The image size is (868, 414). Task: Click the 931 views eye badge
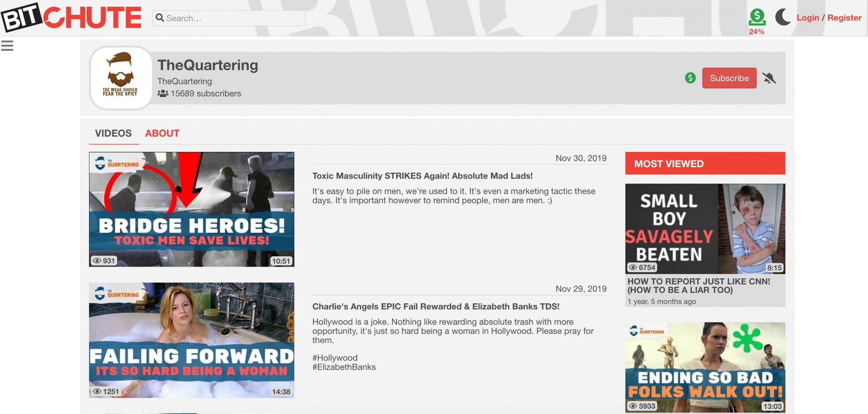pyautogui.click(x=104, y=260)
